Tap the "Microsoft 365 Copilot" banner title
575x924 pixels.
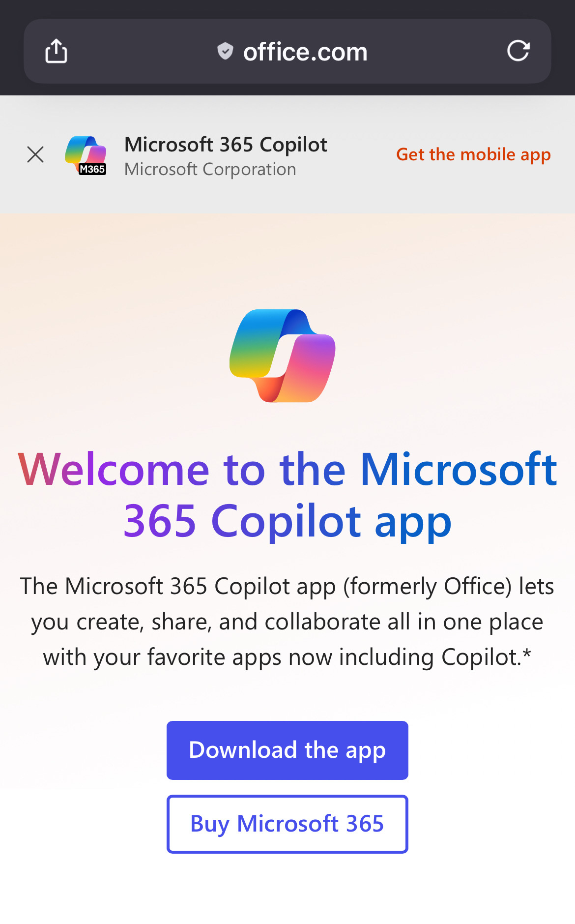pyautogui.click(x=226, y=145)
